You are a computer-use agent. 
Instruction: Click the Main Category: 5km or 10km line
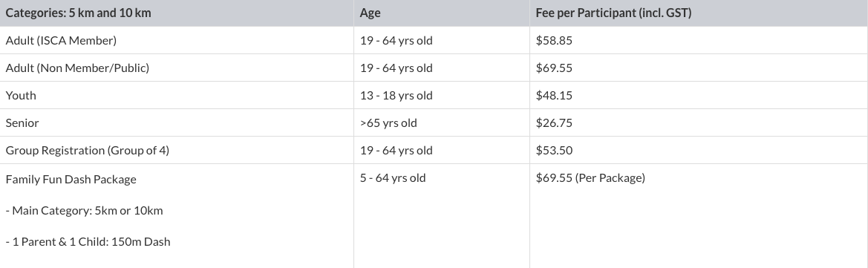84,210
